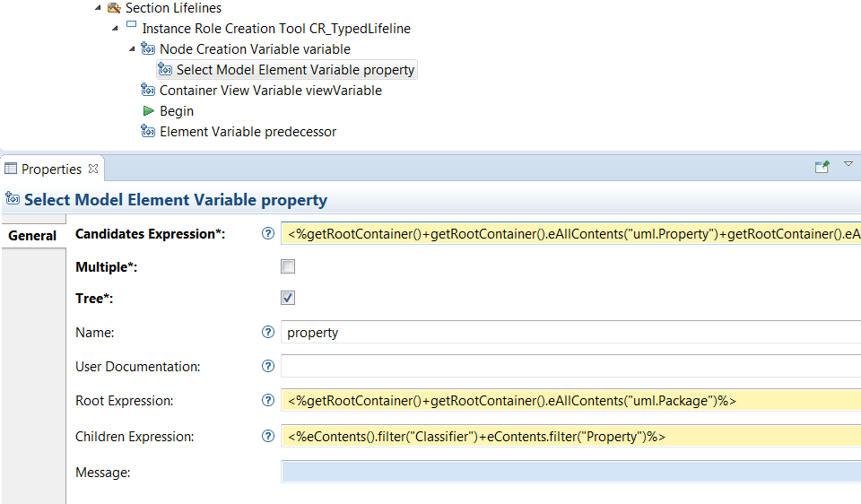The height and width of the screenshot is (504, 861).
Task: Switch to the General tab
Action: (x=33, y=236)
